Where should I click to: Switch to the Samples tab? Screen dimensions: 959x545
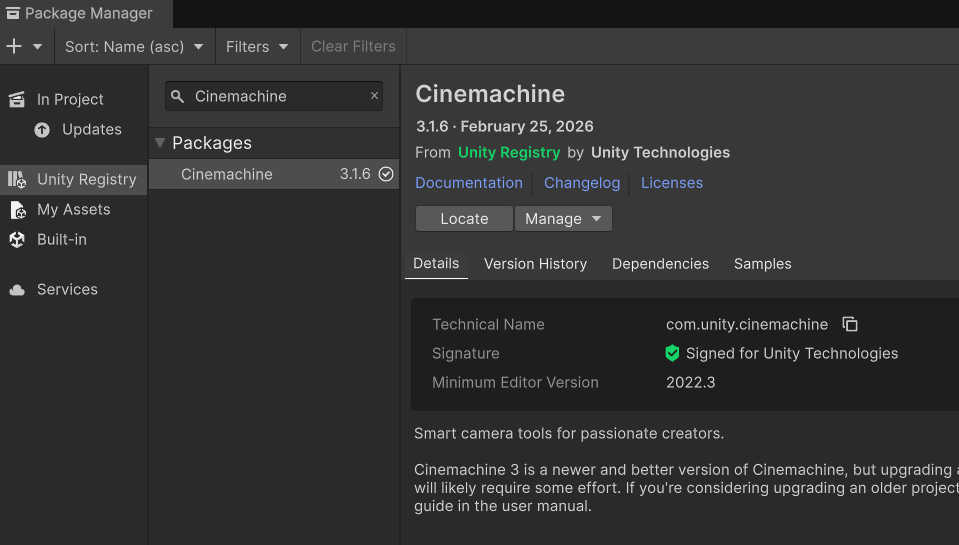click(762, 264)
